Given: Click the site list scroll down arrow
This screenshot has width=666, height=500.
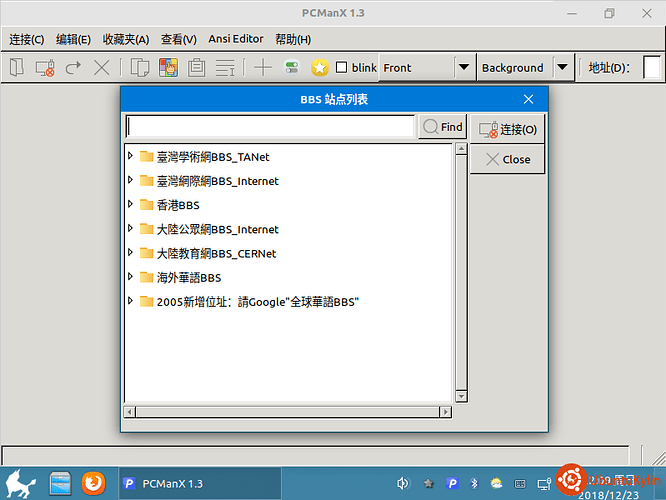Looking at the screenshot, I should click(461, 397).
